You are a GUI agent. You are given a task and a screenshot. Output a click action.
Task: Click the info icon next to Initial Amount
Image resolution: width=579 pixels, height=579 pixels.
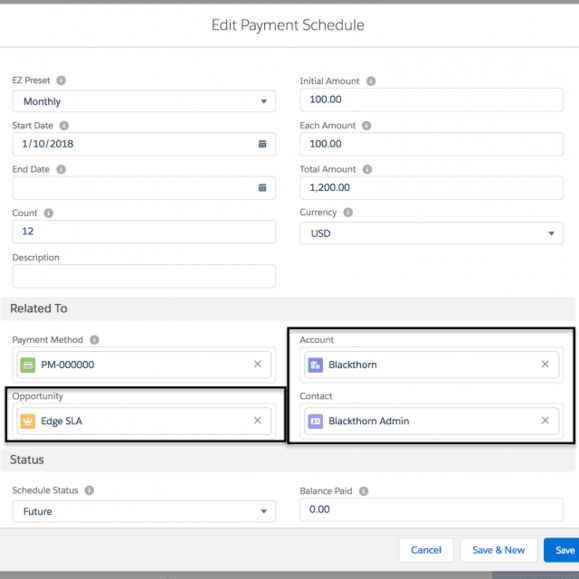[371, 81]
